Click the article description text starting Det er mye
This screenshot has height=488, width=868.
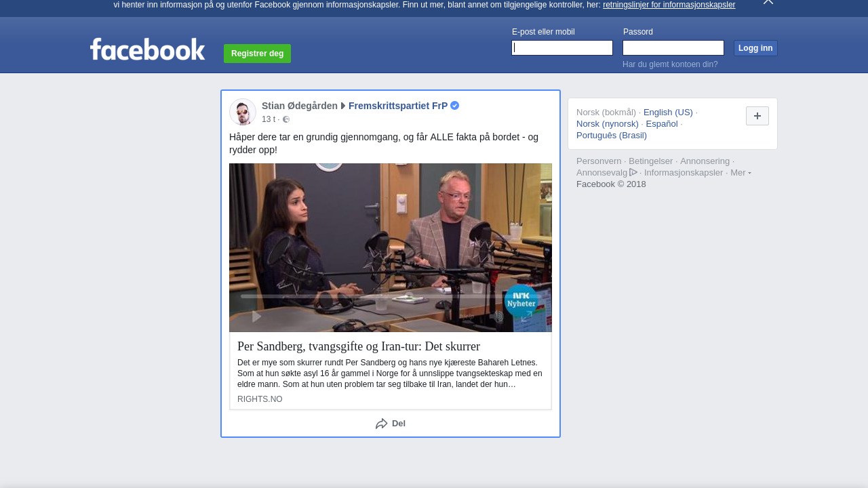390,373
